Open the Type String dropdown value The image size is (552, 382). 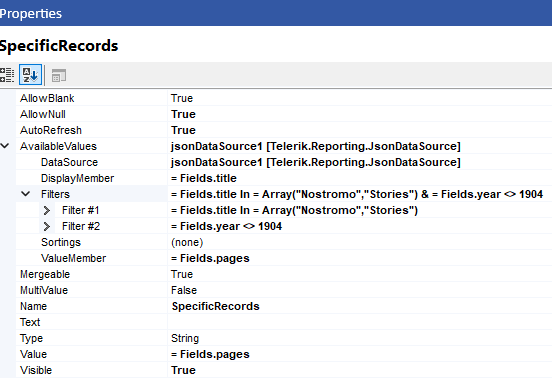[x=359, y=338]
